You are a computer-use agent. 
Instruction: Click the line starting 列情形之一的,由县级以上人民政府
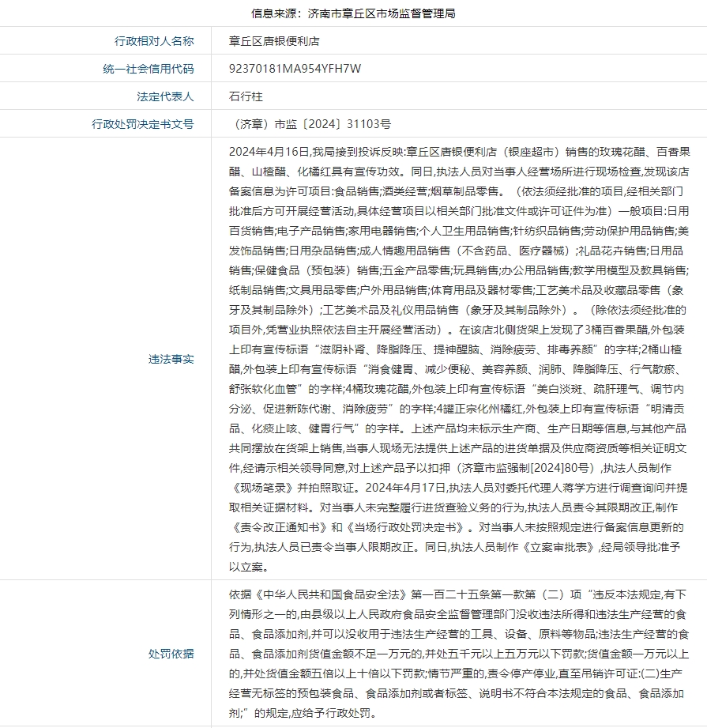457,614
